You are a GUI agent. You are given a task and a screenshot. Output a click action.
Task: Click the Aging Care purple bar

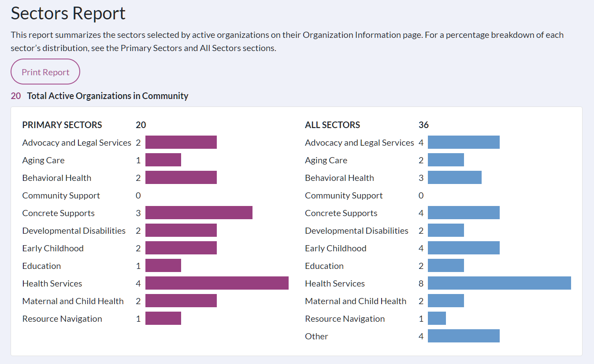163,160
